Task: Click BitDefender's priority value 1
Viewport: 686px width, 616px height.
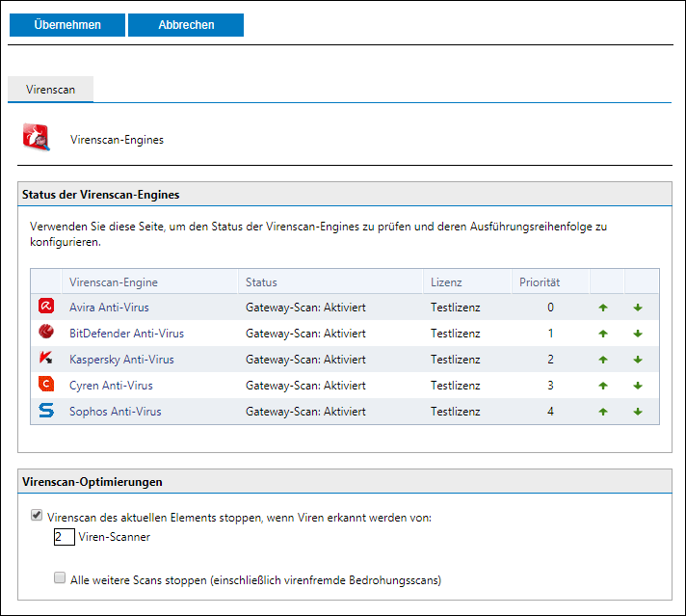Action: pyautogui.click(x=550, y=334)
